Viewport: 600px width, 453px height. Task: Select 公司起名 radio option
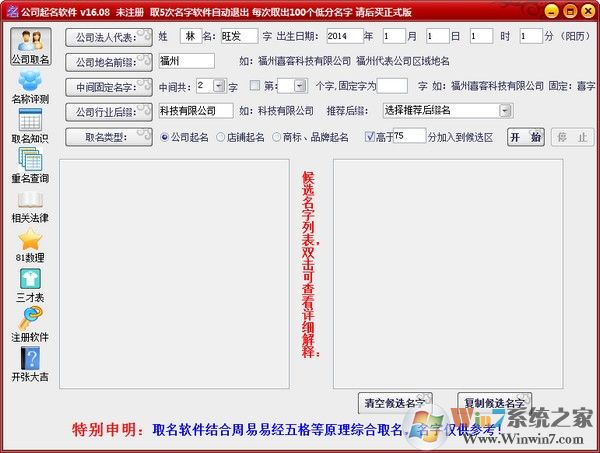184,137
